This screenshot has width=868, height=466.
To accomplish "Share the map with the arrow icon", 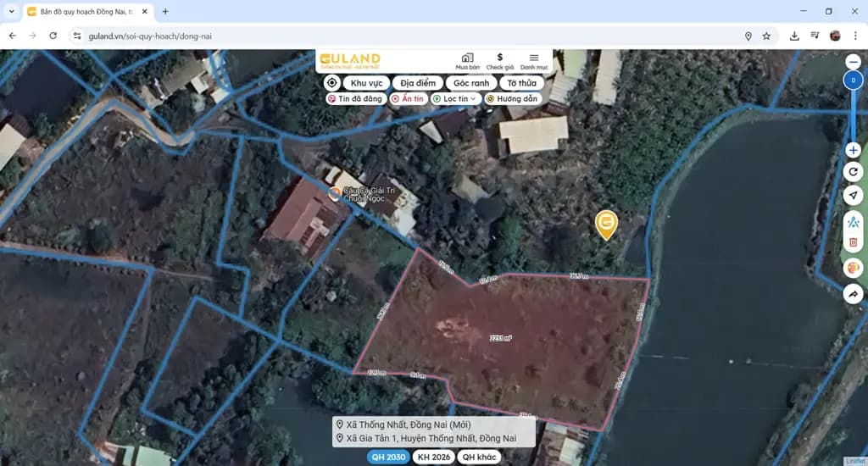I will click(x=853, y=294).
